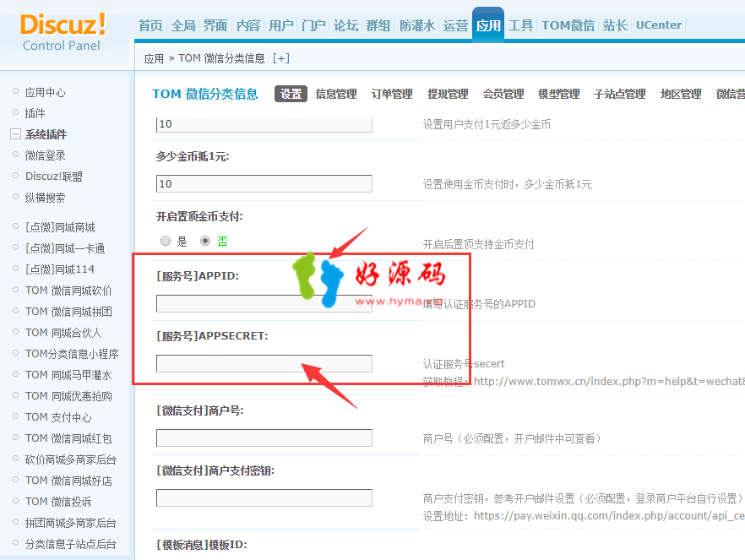The image size is (745, 560).
Task: Focus the [微信支付]商户号 input field
Action: 264,438
